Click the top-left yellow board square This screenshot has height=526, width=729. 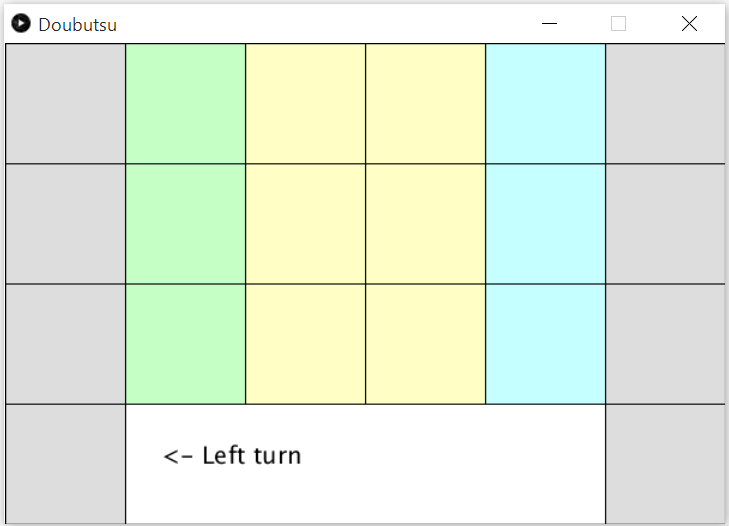[305, 104]
